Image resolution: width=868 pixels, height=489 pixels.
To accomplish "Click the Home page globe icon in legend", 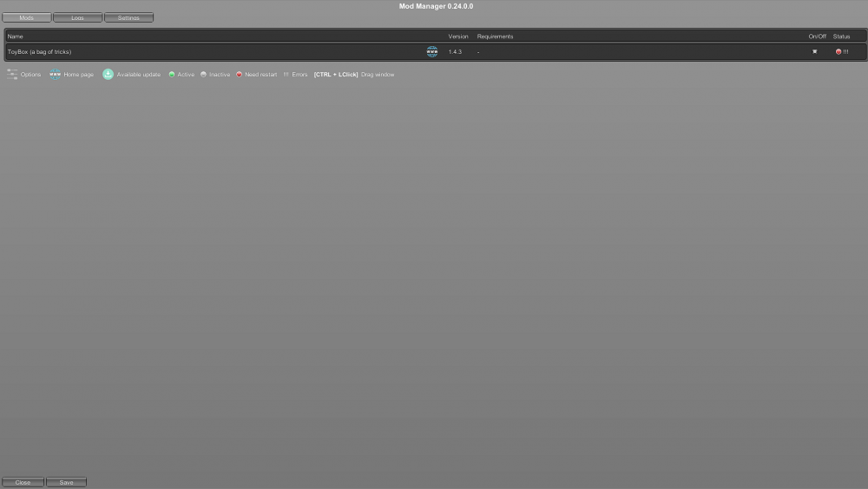I will point(56,75).
